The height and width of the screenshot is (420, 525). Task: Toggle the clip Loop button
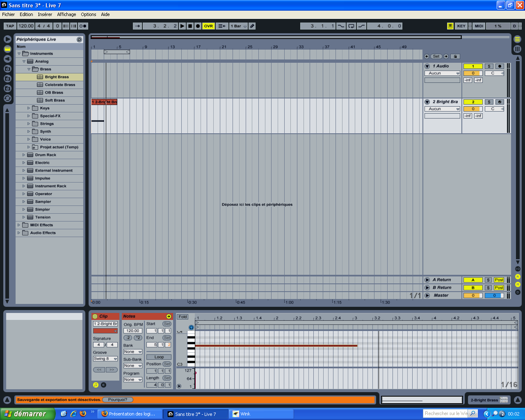(159, 357)
